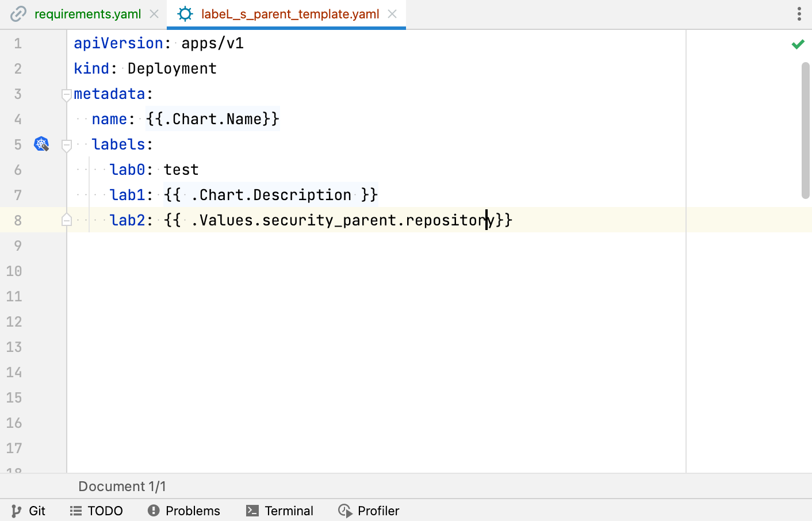Place cursor in .Chart.Description template expression
This screenshot has width=812, height=521.
[x=270, y=195]
